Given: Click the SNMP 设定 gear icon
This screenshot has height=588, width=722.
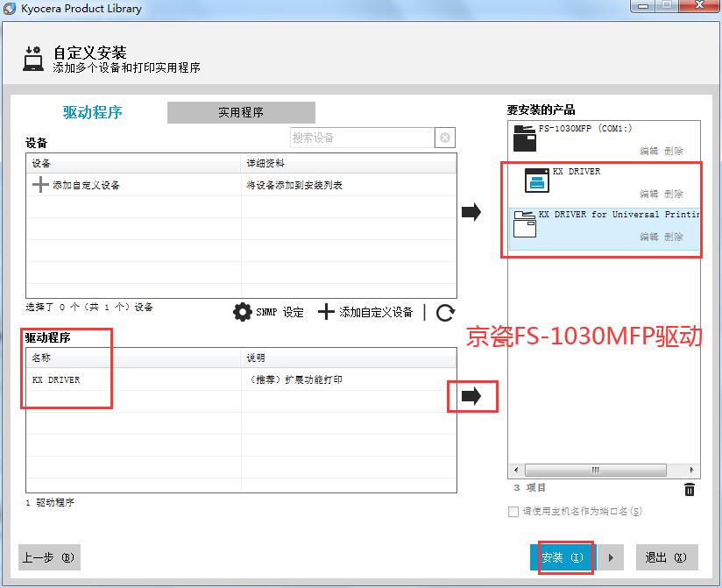Looking at the screenshot, I should click(242, 312).
